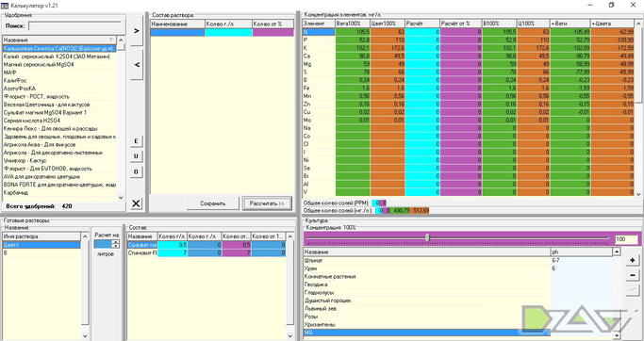Click the Имя раствора column header

[41, 236]
